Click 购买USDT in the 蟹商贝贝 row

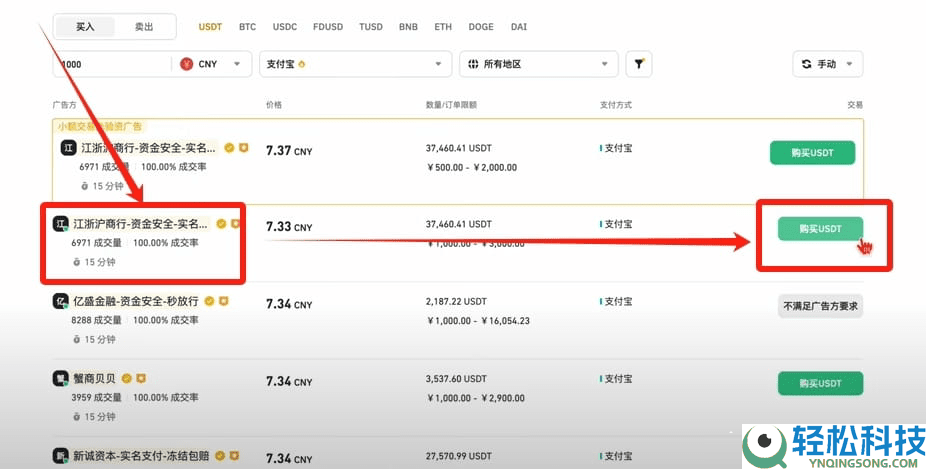pyautogui.click(x=820, y=383)
